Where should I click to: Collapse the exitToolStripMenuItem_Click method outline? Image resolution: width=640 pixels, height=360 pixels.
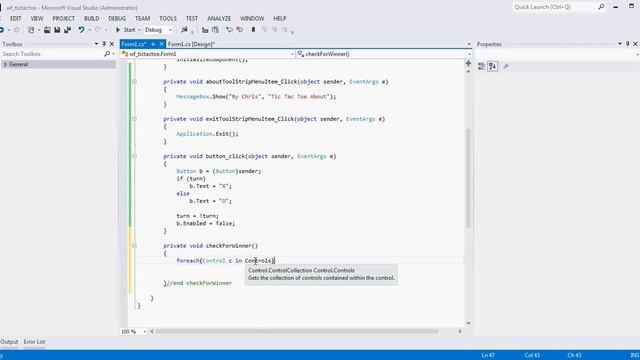[134, 119]
